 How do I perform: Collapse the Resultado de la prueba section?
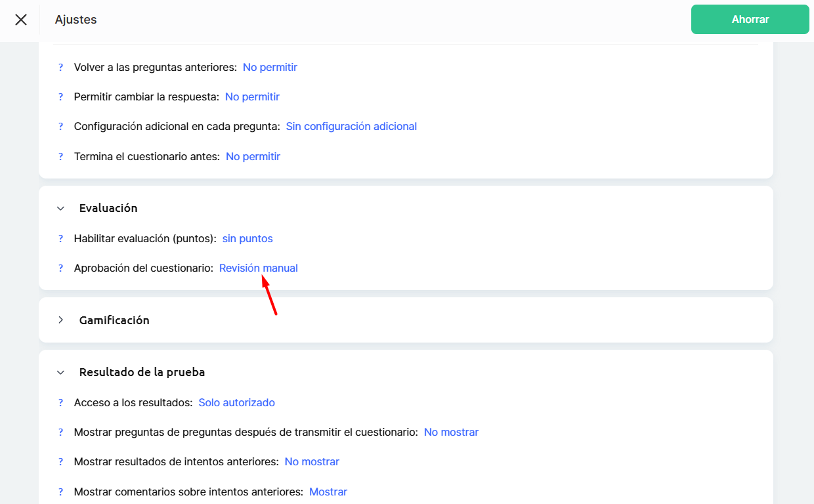click(61, 372)
